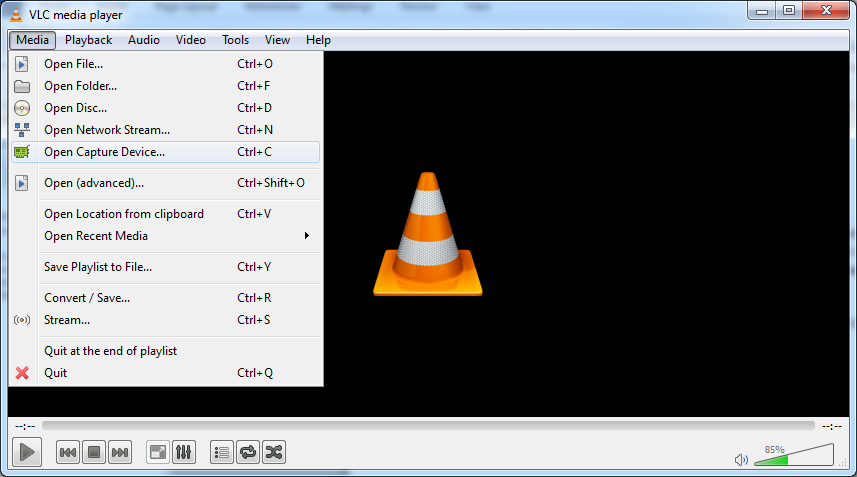Select Open Capture Device... entry
The height and width of the screenshot is (477, 857).
point(166,152)
